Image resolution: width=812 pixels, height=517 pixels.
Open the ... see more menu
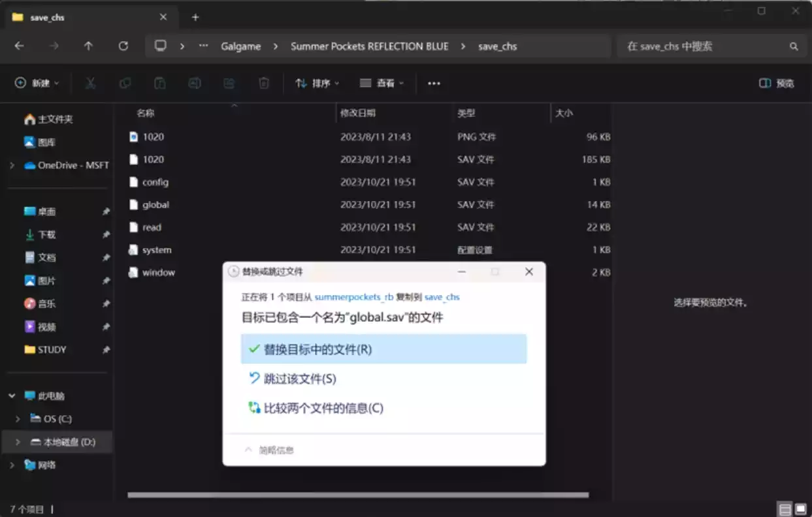[x=434, y=83]
